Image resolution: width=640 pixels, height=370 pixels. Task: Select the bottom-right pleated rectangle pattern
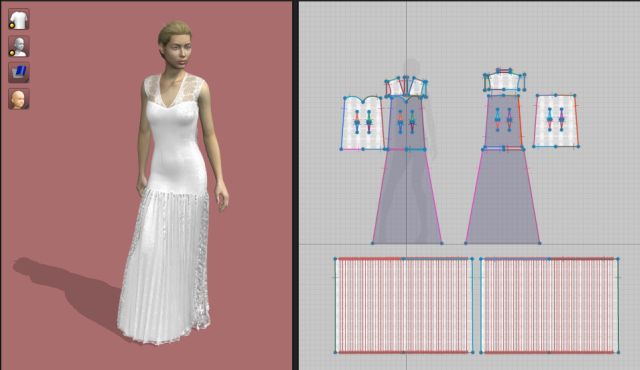coord(549,305)
